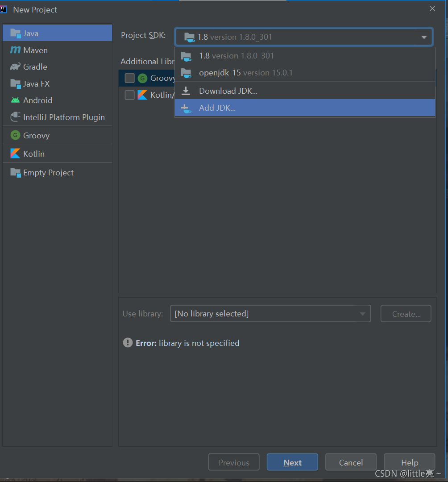Click the Android robot icon

coord(15,100)
